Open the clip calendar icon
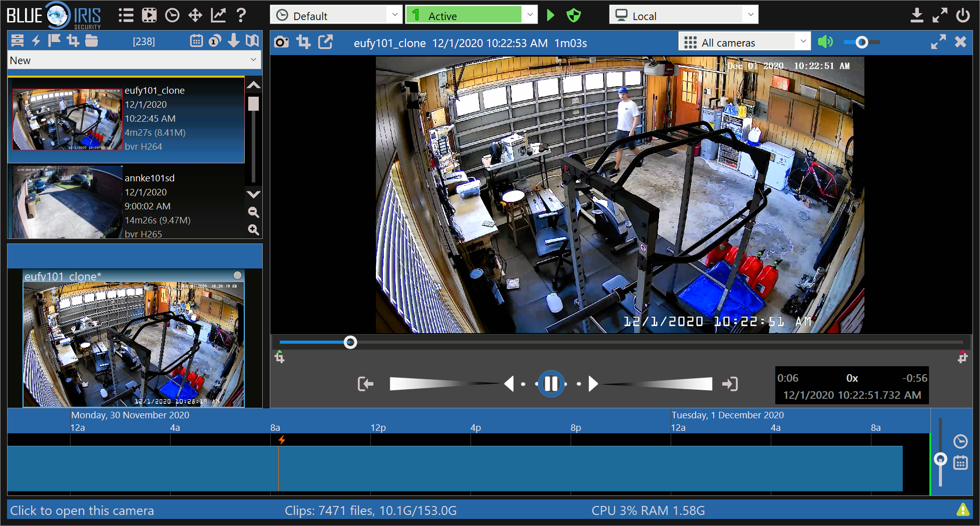 [x=196, y=41]
